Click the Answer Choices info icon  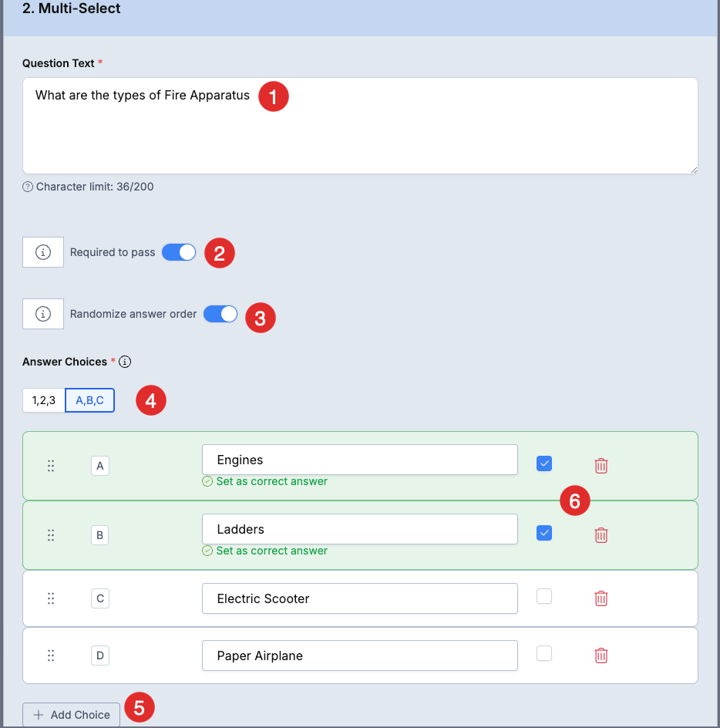pos(125,362)
